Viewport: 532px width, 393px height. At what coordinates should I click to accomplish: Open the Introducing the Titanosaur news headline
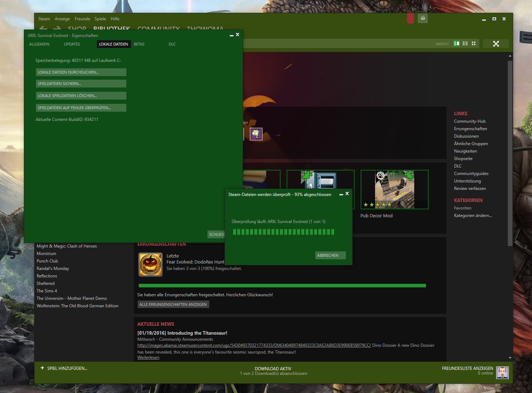coord(182,333)
